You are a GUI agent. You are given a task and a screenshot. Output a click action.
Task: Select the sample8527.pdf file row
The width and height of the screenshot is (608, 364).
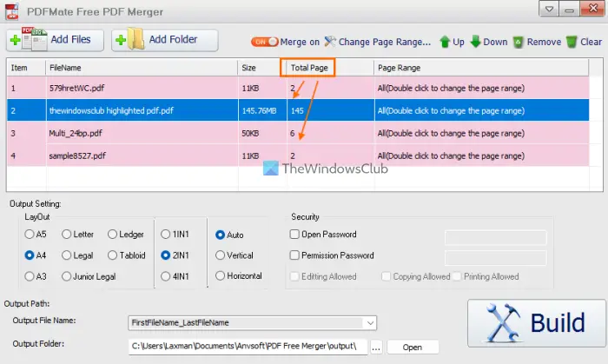[298, 156]
